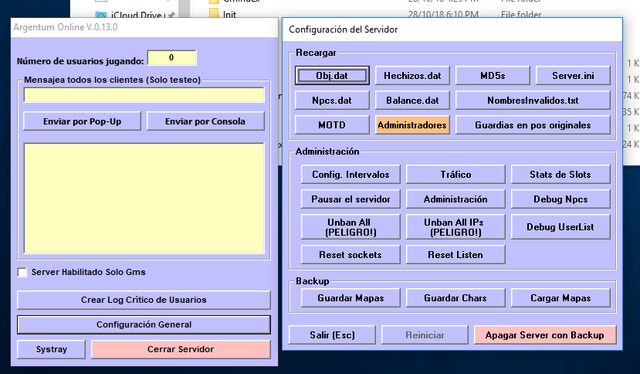Click the Argentum Online V.0.13.0 title bar
Image resolution: width=640 pixels, height=374 pixels.
pyautogui.click(x=144, y=27)
